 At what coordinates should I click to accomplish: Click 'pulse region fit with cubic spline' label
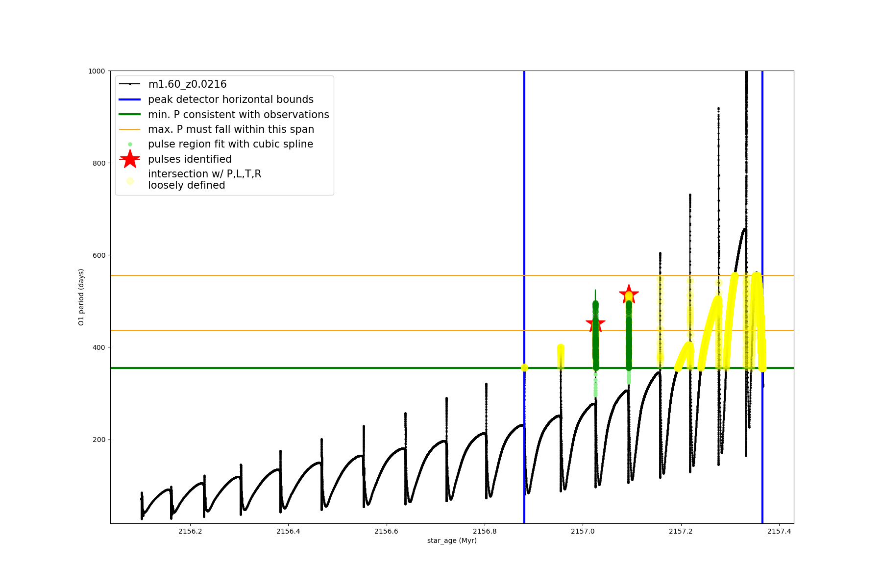tap(230, 144)
